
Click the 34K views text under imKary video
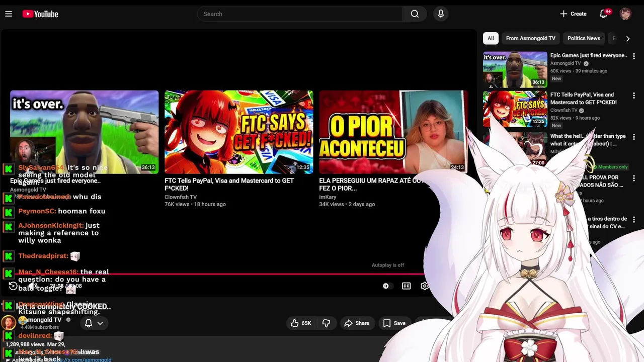(331, 204)
